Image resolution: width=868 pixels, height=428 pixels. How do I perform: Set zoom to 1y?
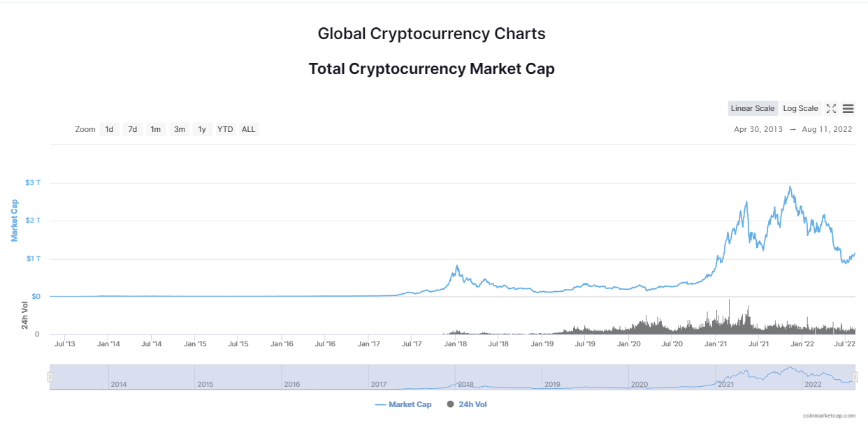(x=202, y=129)
